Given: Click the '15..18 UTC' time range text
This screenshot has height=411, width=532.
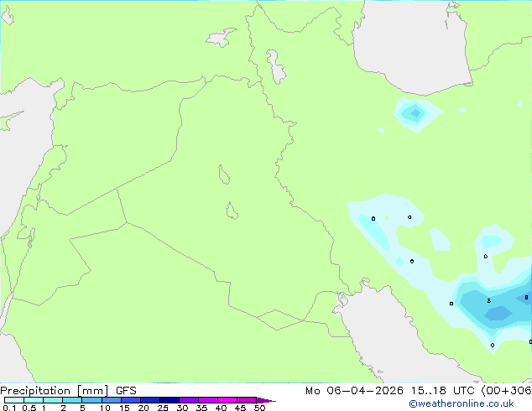Looking at the screenshot, I should pos(442,391).
